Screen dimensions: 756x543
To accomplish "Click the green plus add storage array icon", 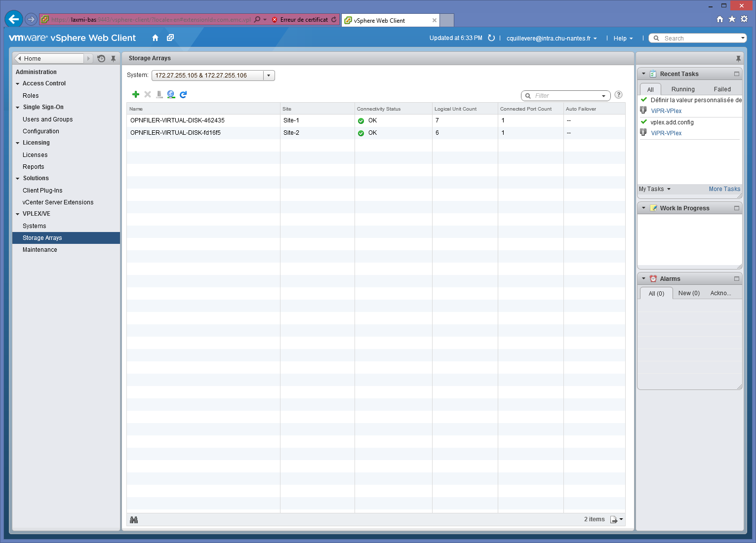I will (136, 94).
